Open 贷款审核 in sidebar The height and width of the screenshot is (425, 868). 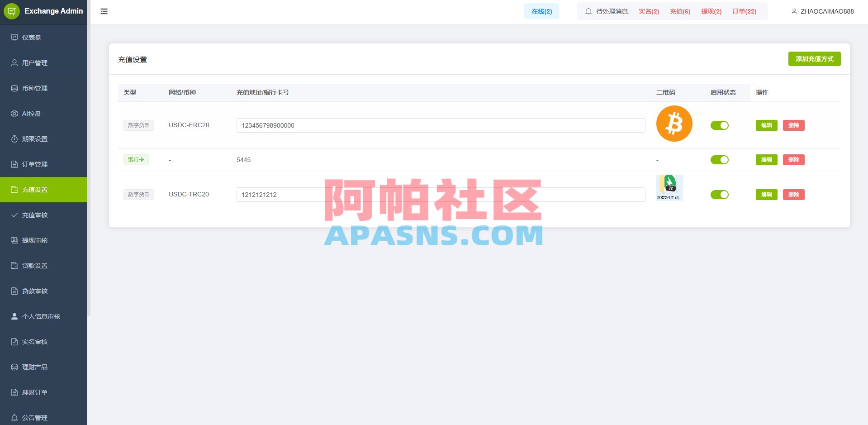click(x=43, y=291)
